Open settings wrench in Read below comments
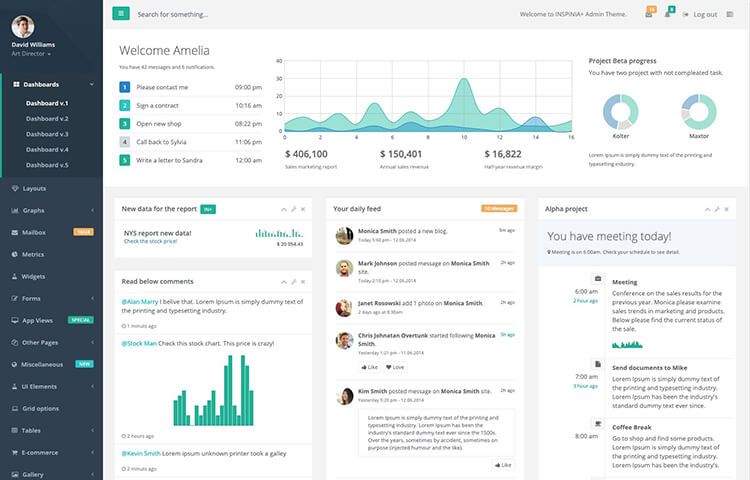 (x=294, y=282)
